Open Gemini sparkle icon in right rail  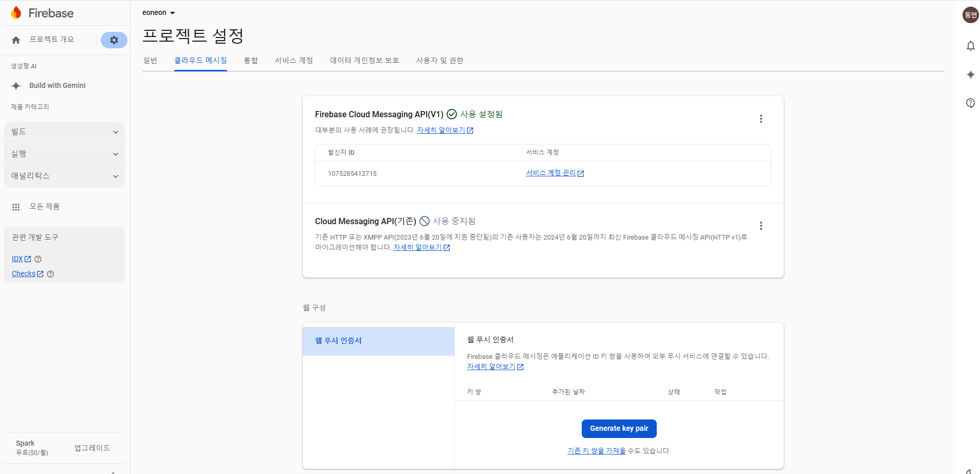970,75
